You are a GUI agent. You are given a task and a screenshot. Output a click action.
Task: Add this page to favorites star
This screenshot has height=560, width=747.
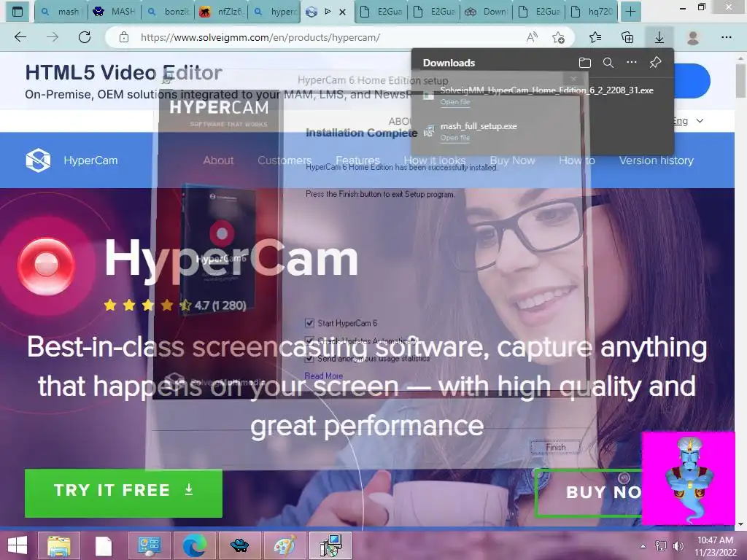pyautogui.click(x=558, y=37)
